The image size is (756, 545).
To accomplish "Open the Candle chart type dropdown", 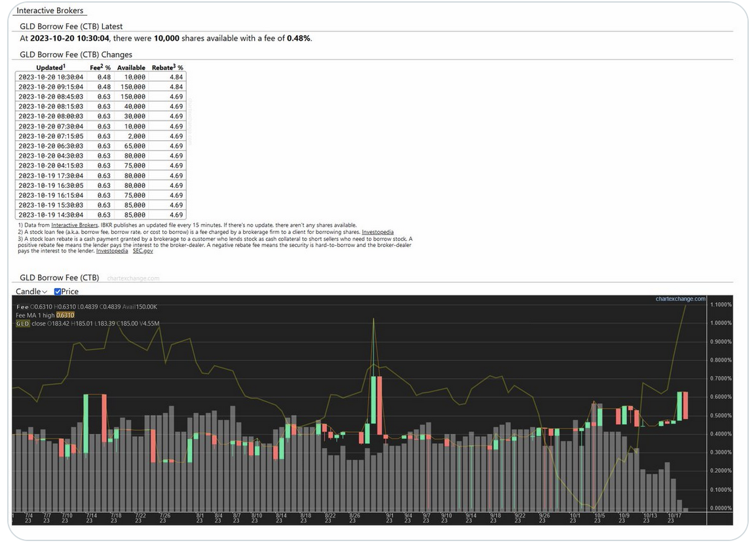I will 31,291.
